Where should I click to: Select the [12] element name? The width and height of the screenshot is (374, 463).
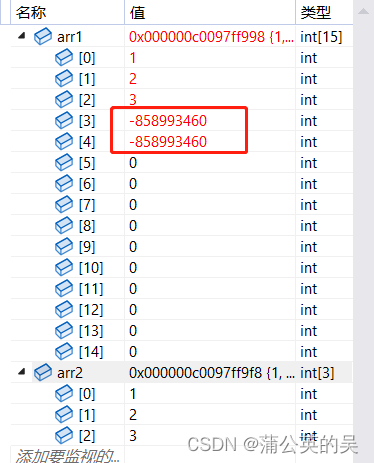(x=91, y=310)
